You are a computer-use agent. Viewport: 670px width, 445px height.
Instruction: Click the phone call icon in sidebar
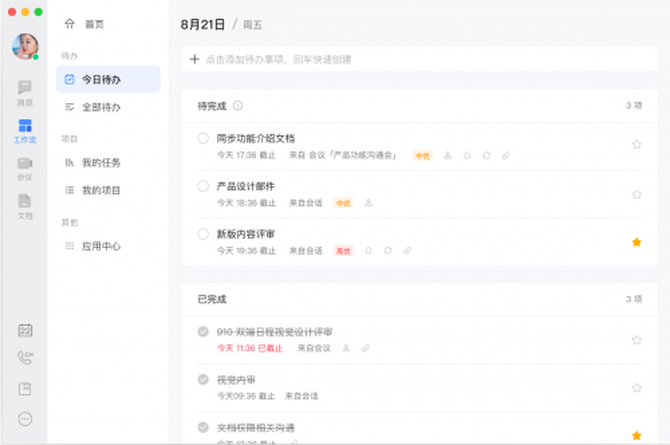point(25,359)
